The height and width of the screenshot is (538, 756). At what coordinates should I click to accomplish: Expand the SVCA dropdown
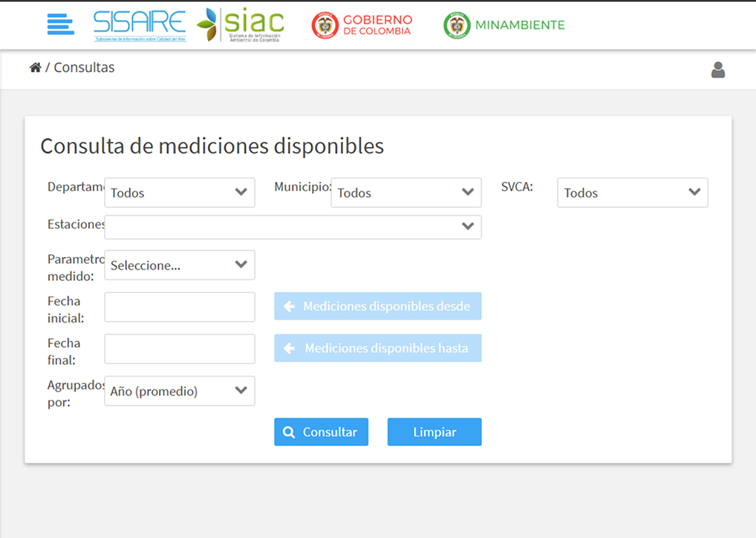(x=633, y=192)
